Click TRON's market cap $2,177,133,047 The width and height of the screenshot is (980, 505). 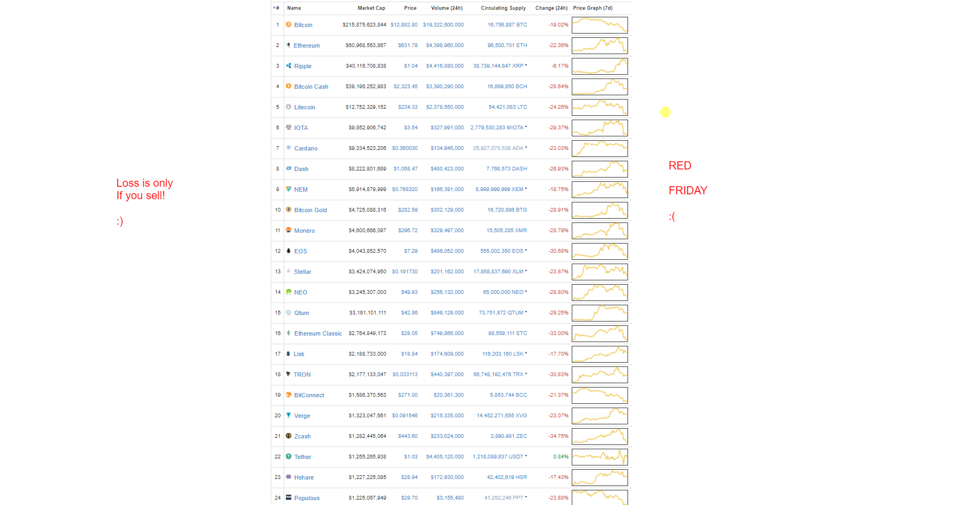click(368, 375)
